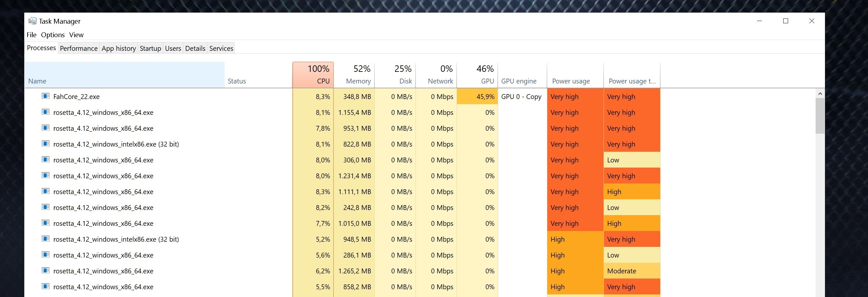The height and width of the screenshot is (297, 868).
Task: Open the Startup tab
Action: 150,49
